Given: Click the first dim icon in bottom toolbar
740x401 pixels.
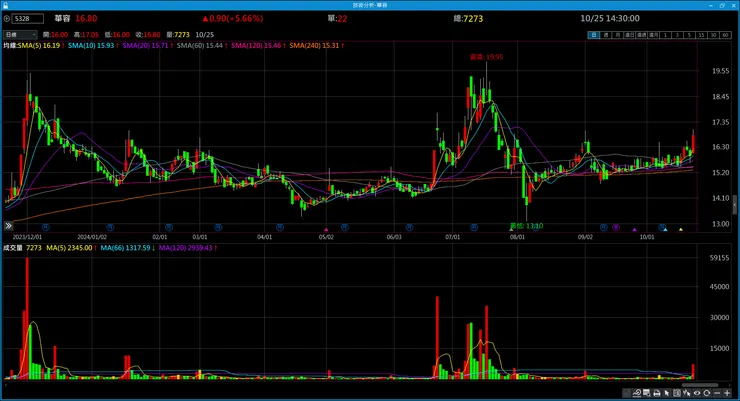Looking at the screenshot, I should coord(626,393).
